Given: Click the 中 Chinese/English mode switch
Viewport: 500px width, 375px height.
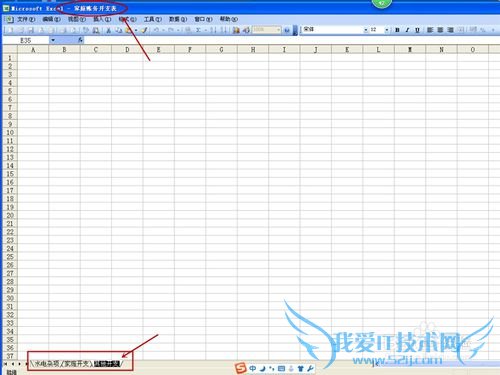Looking at the screenshot, I should [x=253, y=368].
